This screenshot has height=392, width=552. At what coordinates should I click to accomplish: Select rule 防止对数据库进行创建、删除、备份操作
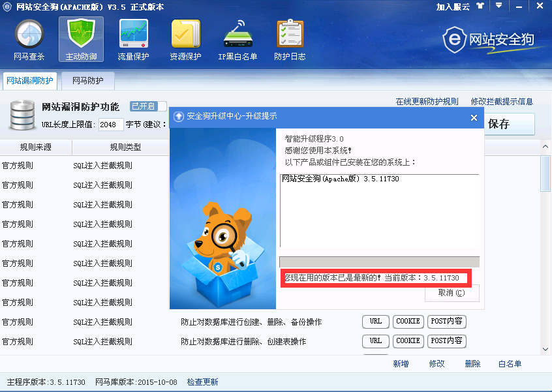(251, 322)
